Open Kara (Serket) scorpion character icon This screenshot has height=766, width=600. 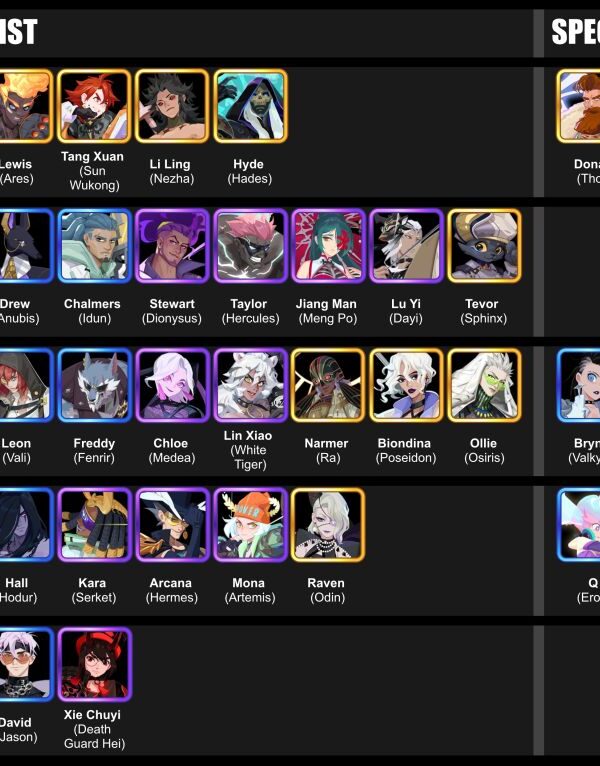[x=94, y=525]
